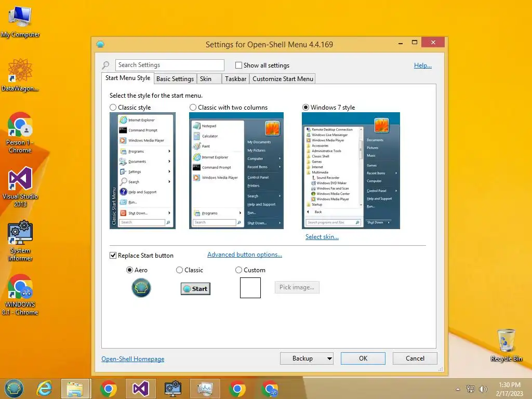Open File Explorer from the taskbar
Screen dimensions: 532x399
pyautogui.click(x=76, y=389)
